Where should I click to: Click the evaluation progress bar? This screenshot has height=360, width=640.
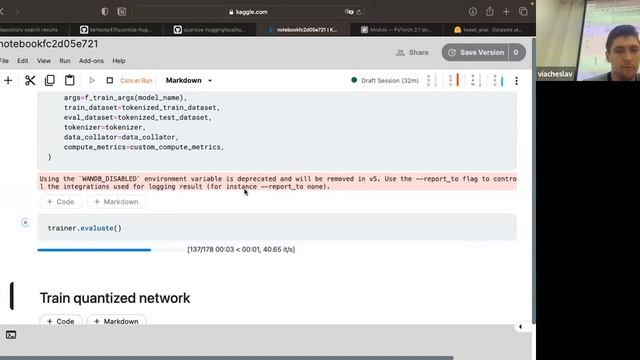[x=110, y=250]
